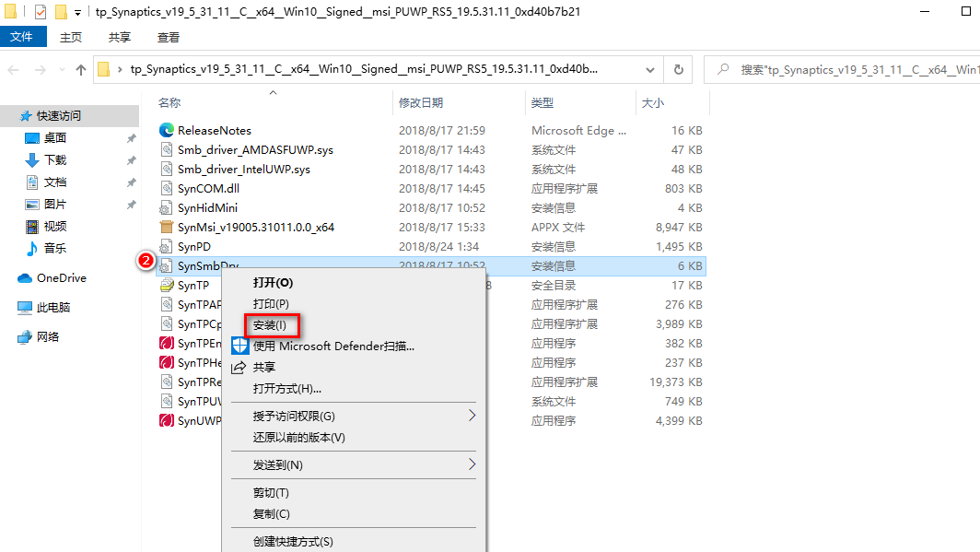Open the address bar history dropdown
Image resolution: width=980 pixels, height=552 pixels.
[649, 70]
